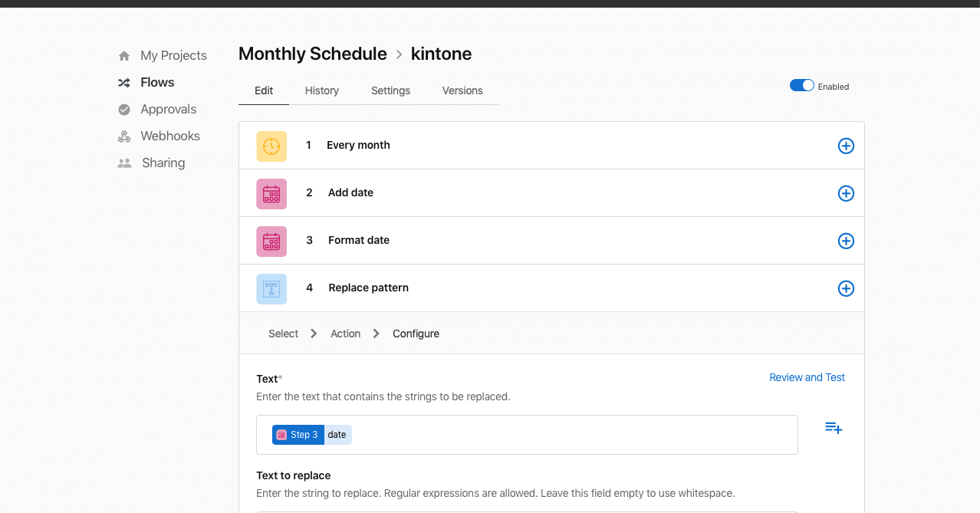
Task: Open My Projects in sidebar
Action: click(173, 55)
